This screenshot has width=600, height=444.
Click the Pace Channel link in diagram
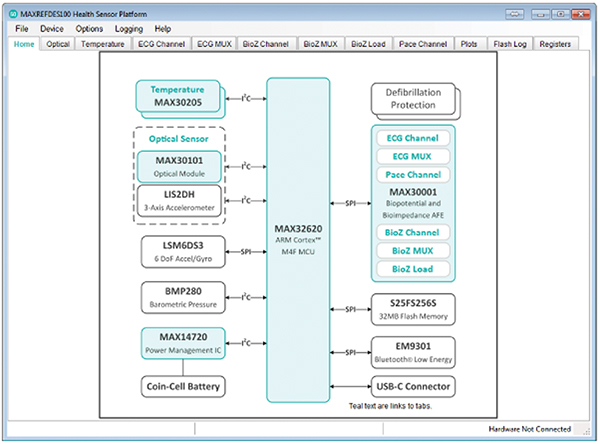413,175
